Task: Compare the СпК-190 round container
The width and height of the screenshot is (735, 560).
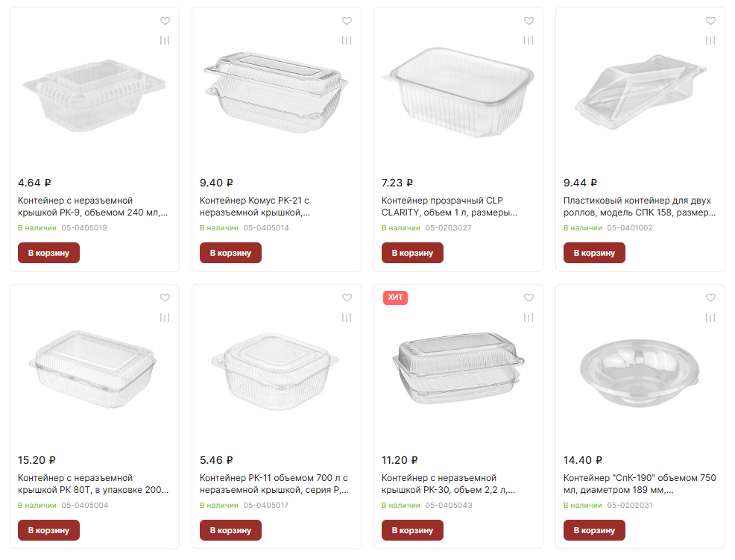Action: coord(710,318)
